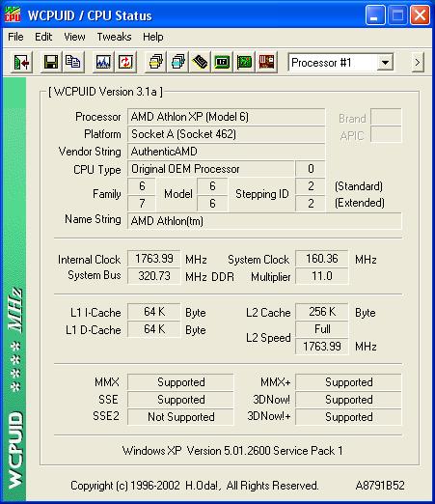Click the Windows XP version text line
This screenshot has width=435, height=504.
click(232, 451)
